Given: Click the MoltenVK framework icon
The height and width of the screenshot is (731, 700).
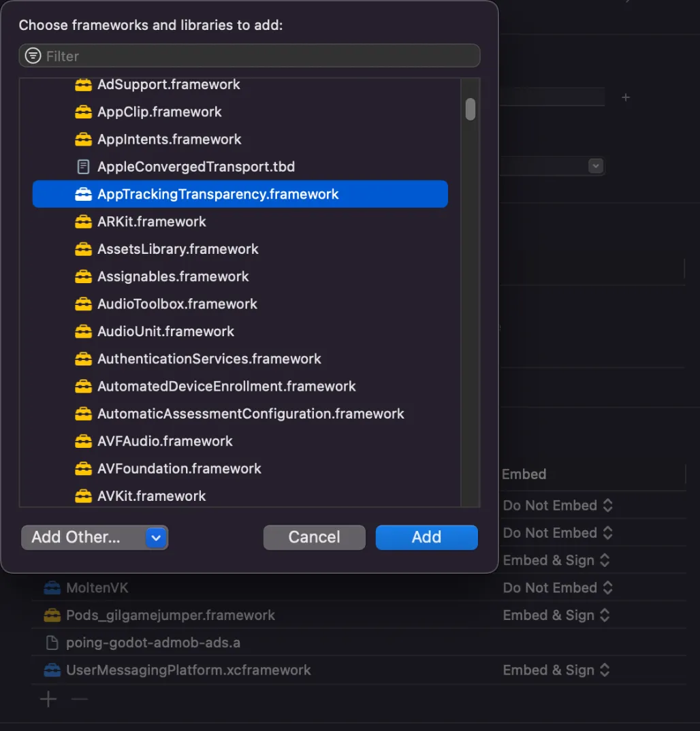Looking at the screenshot, I should pyautogui.click(x=52, y=588).
